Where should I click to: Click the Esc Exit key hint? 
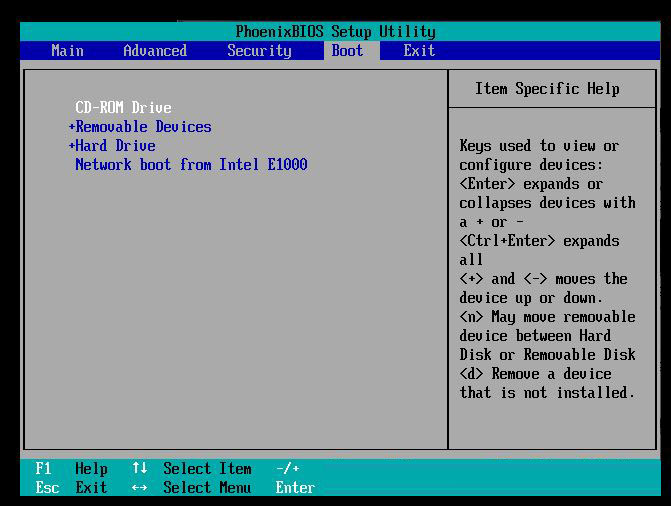71,488
